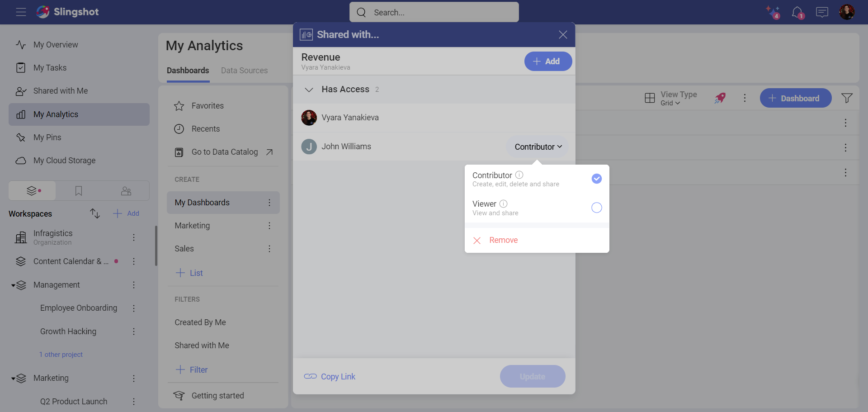Click the plus Dashboard button
Screen dimensions: 868x412
[x=795, y=98]
